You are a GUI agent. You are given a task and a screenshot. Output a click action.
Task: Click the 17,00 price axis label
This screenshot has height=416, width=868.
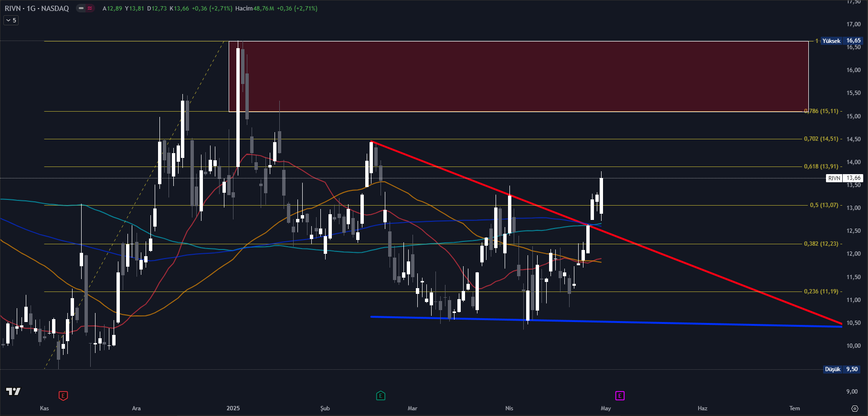pos(853,24)
